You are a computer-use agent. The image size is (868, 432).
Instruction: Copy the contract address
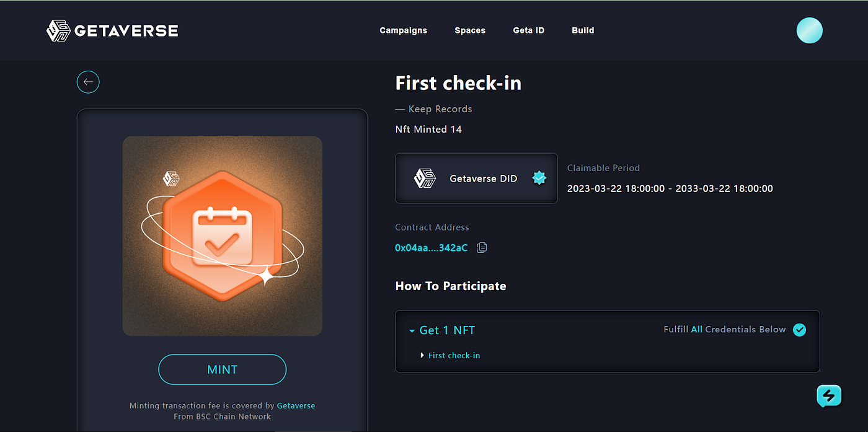click(482, 247)
